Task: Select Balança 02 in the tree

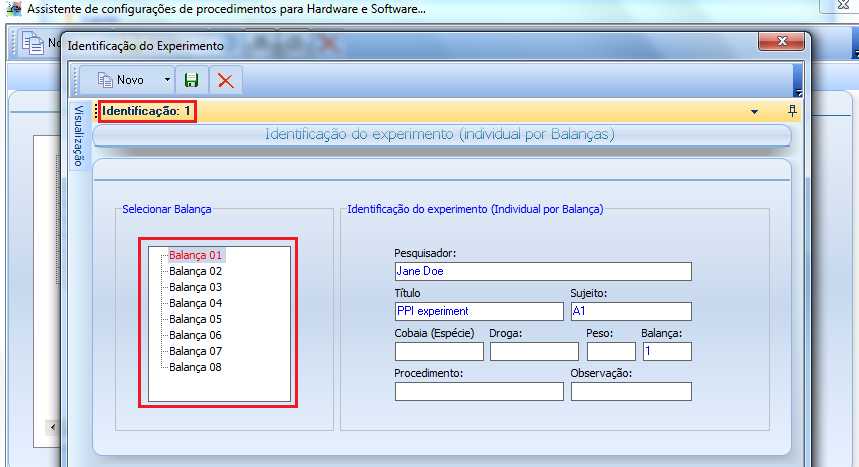Action: tap(195, 271)
